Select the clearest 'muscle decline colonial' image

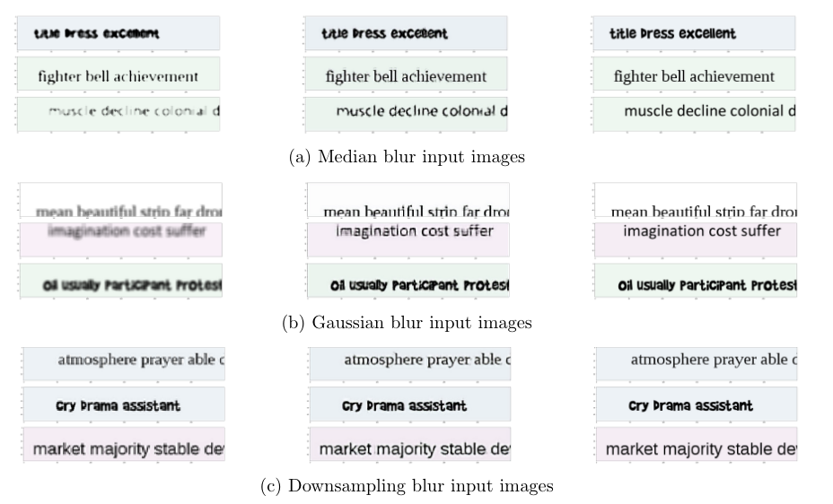(694, 114)
